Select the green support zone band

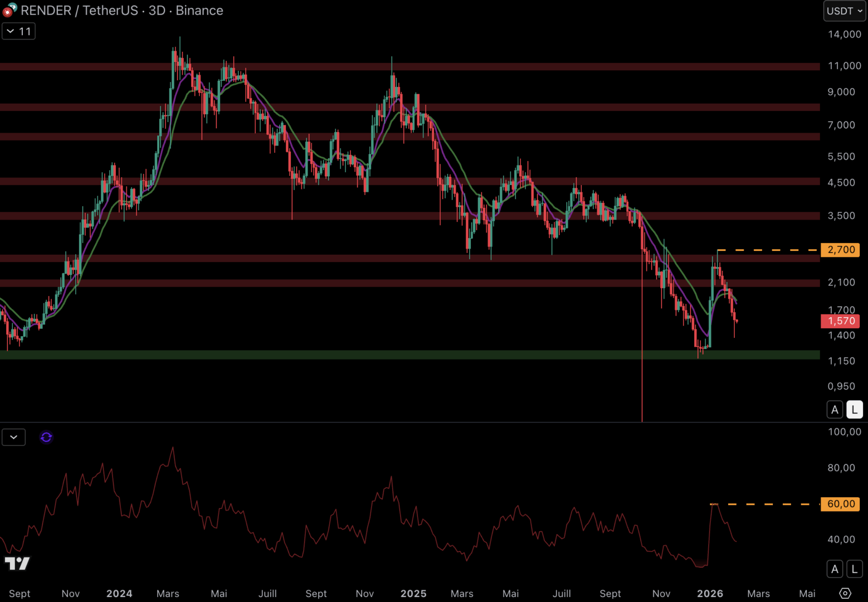tap(410, 355)
